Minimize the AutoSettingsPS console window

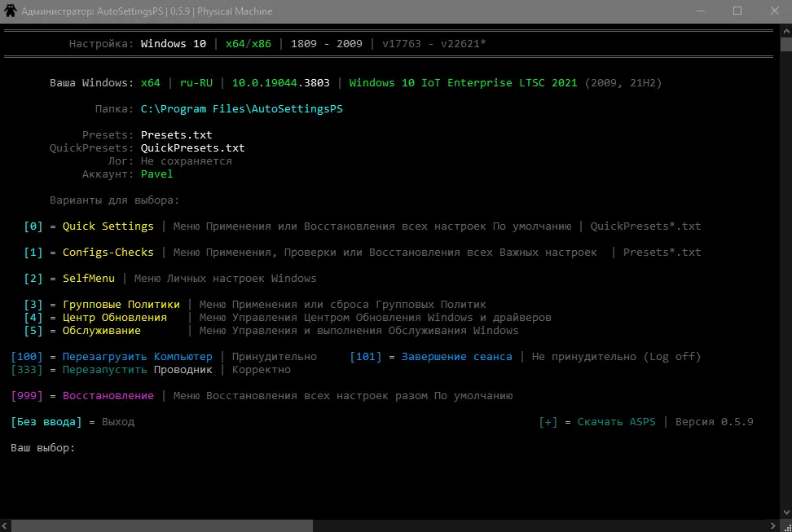point(701,11)
